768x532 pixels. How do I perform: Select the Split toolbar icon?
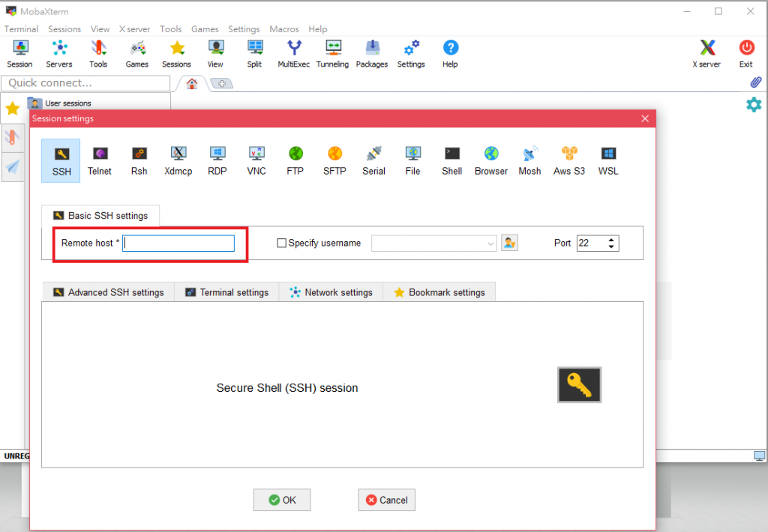point(255,54)
